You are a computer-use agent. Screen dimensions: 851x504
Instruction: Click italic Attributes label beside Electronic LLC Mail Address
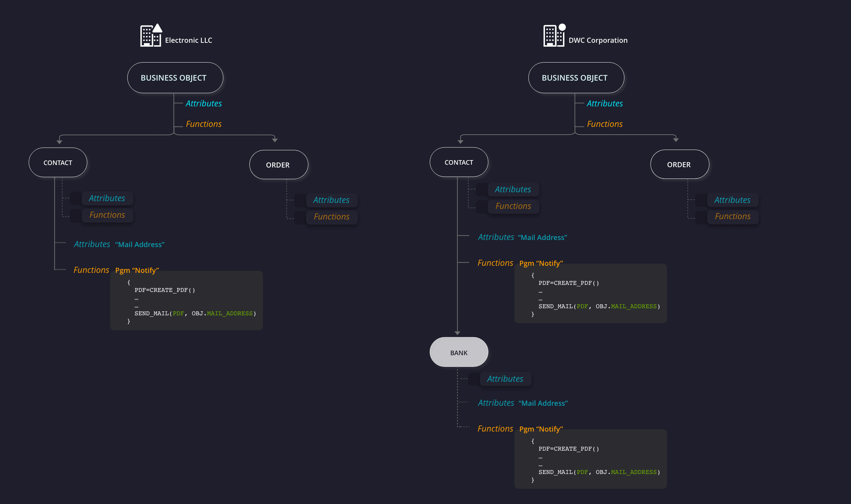pos(92,244)
